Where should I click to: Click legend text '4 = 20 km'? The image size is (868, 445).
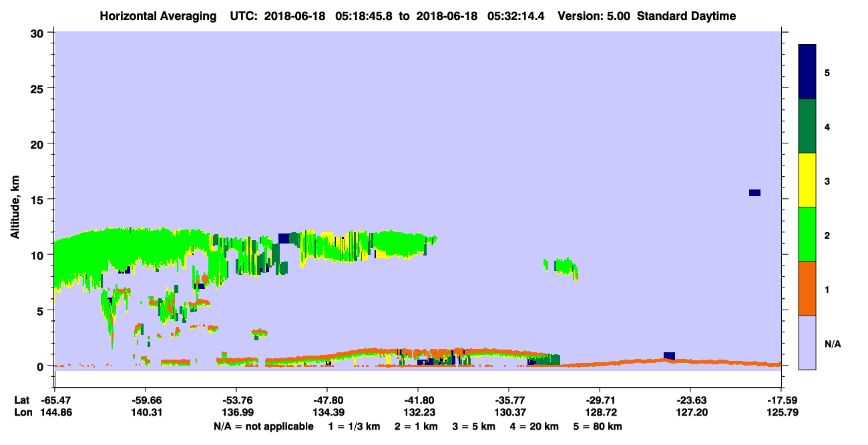point(535,426)
